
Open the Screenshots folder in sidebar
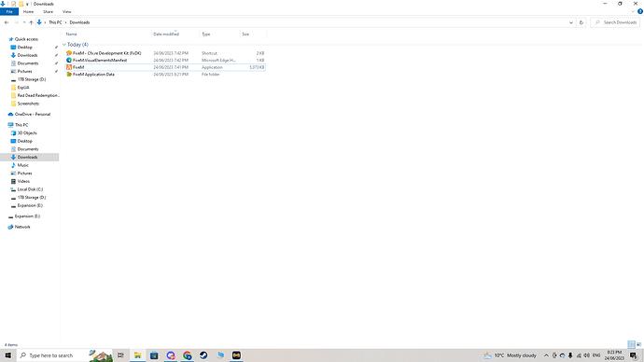click(x=28, y=104)
